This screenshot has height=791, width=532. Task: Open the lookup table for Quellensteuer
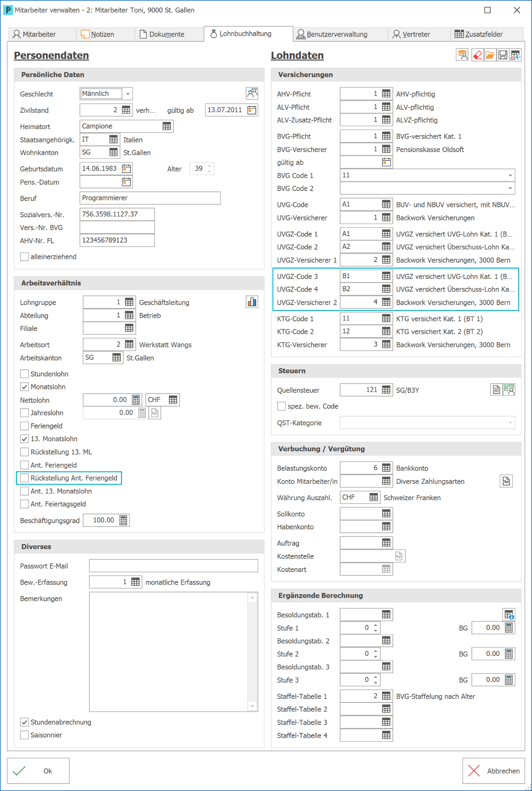(386, 390)
